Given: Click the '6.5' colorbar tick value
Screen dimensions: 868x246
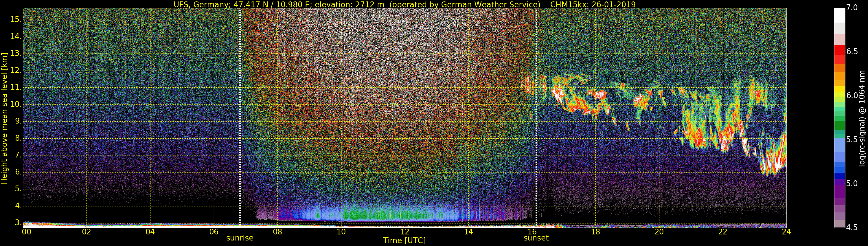Looking at the screenshot, I should click(852, 51).
